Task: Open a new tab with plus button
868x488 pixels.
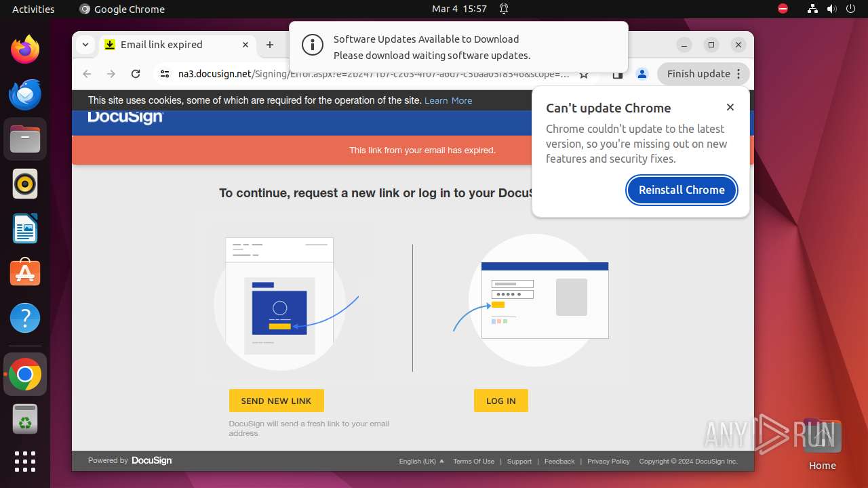Action: click(270, 45)
